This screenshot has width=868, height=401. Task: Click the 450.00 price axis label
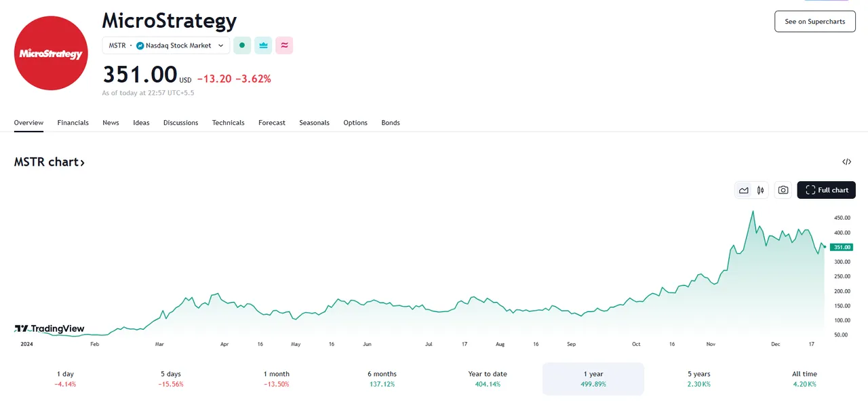pos(842,218)
